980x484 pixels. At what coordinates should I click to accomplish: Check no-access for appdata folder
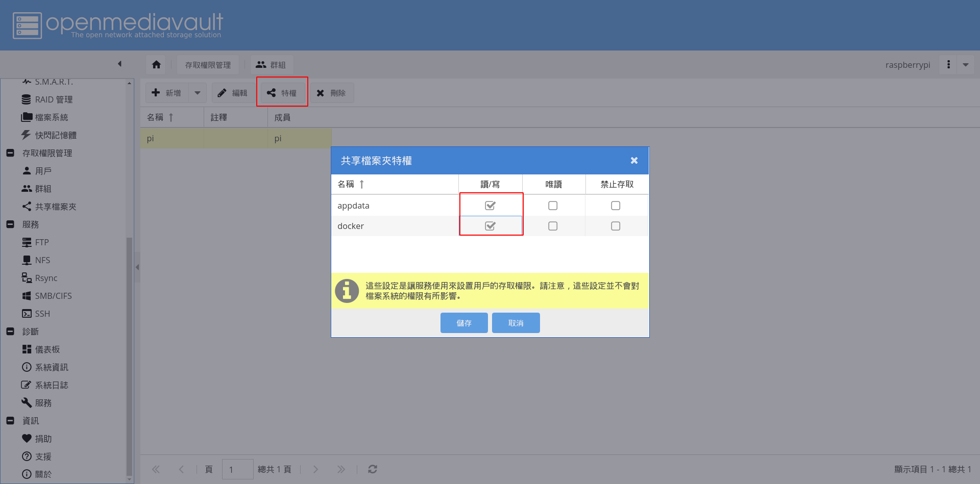616,206
